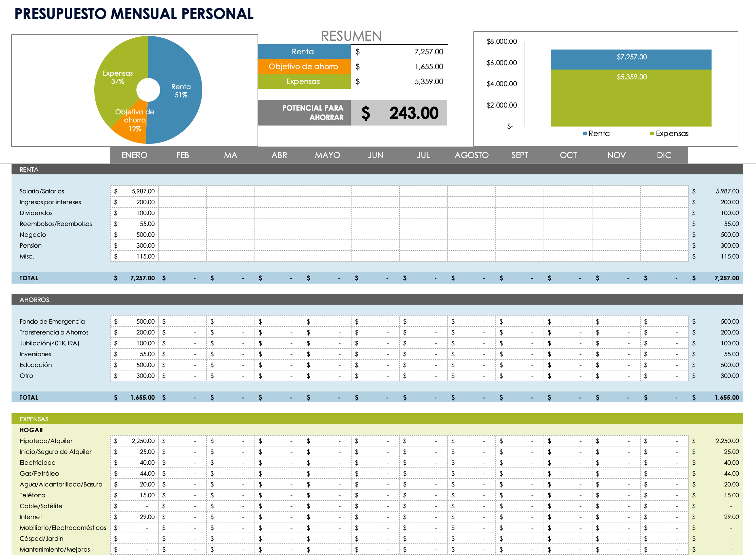Select the NOV column header

[617, 155]
